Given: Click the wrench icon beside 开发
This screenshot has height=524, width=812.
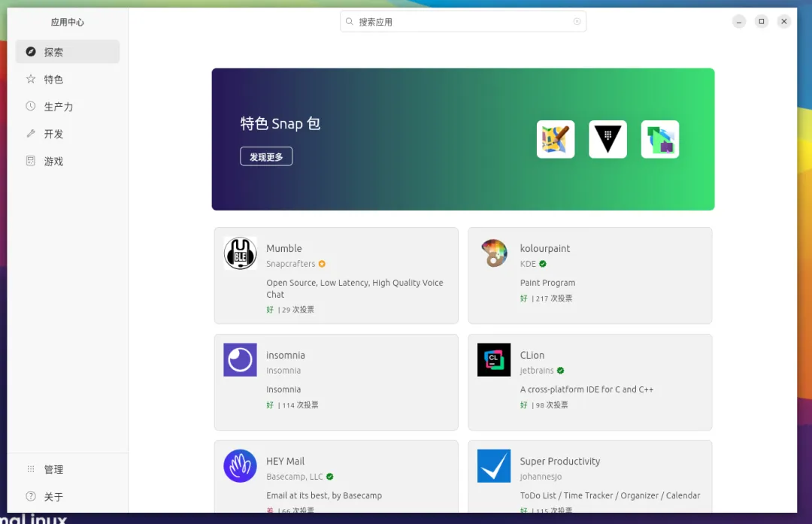Looking at the screenshot, I should tap(31, 134).
